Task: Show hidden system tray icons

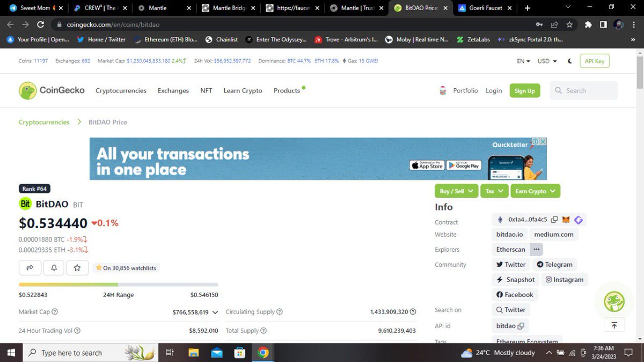Action: (548, 353)
